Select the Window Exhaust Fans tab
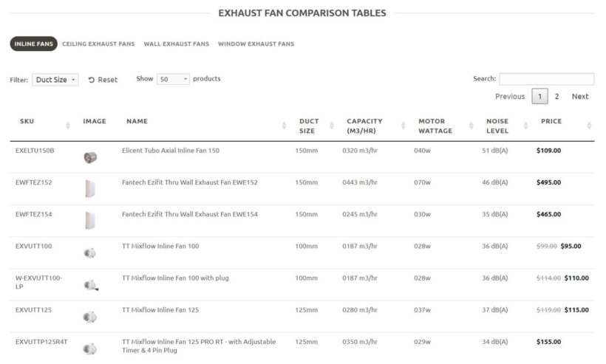The height and width of the screenshot is (364, 606). tap(256, 44)
